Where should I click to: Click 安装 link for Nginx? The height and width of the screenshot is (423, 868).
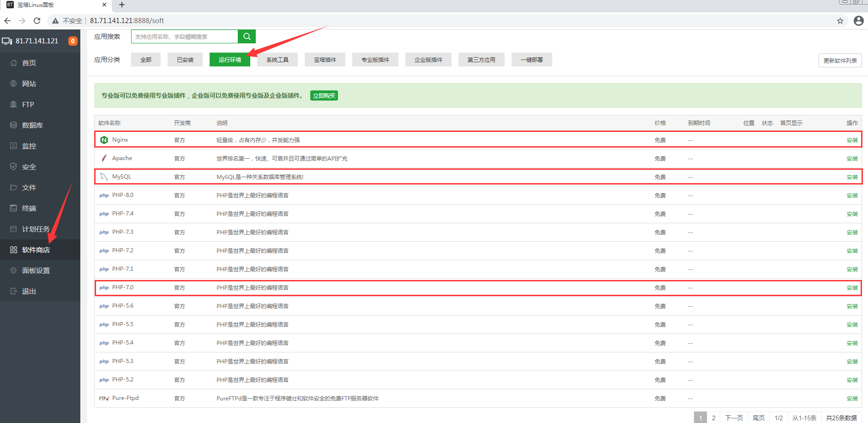pyautogui.click(x=852, y=140)
